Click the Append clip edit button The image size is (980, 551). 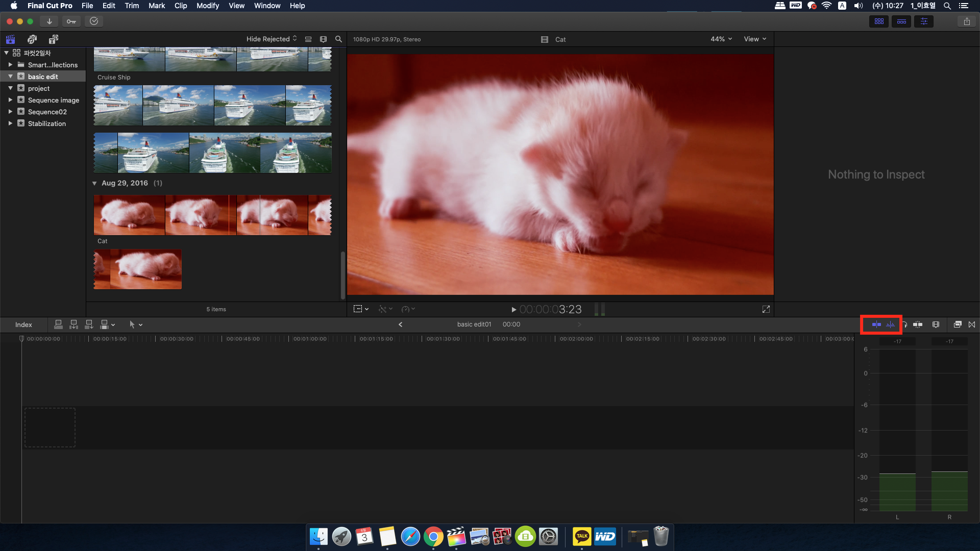pyautogui.click(x=89, y=324)
